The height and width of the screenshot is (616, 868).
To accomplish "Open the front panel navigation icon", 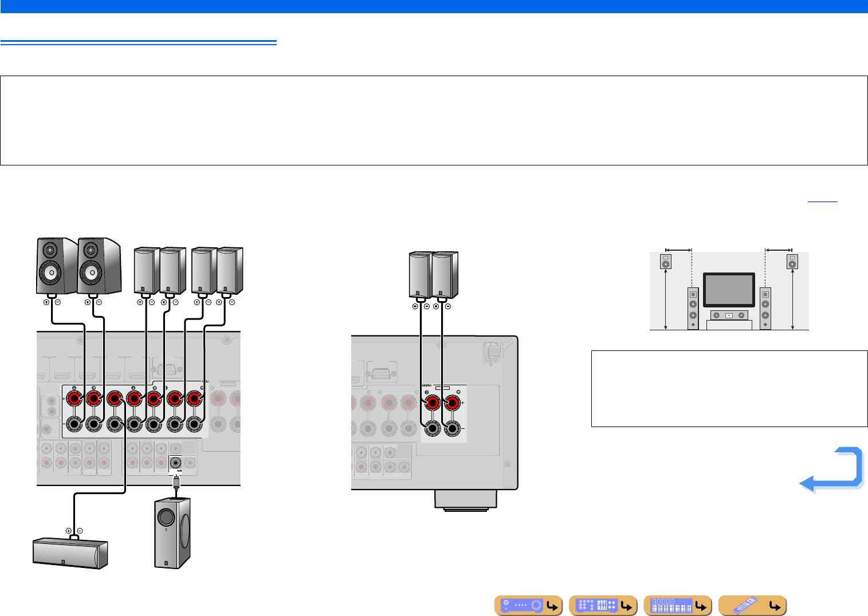I will (528, 606).
